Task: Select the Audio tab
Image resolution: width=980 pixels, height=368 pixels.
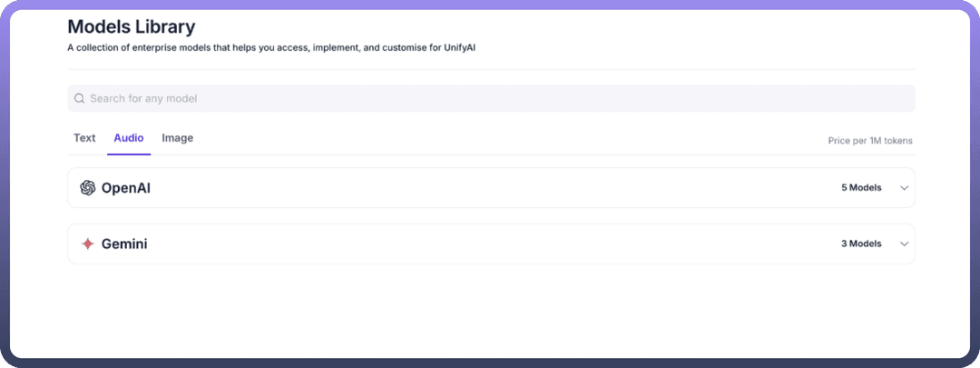Action: coord(128,138)
